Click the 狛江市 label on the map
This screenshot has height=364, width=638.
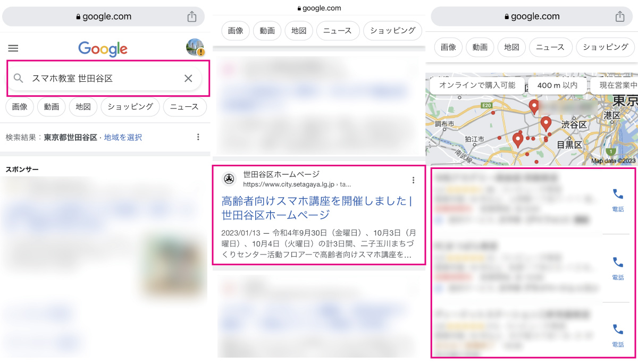click(474, 139)
